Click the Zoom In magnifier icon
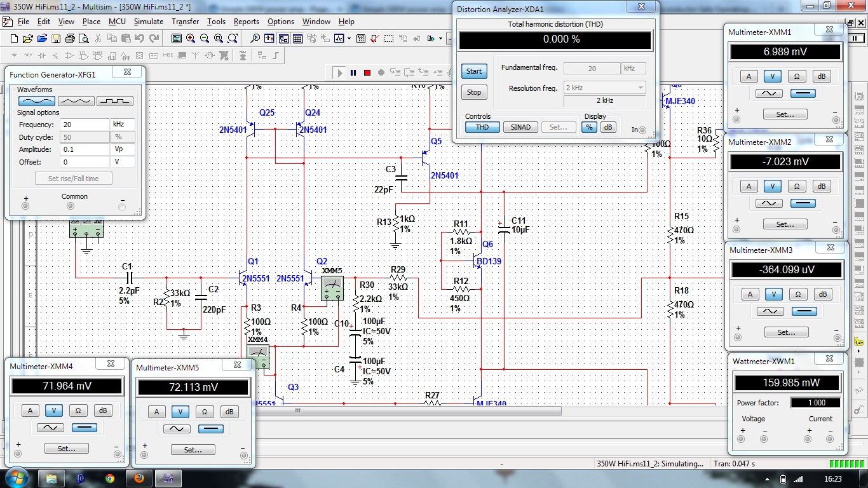Image resolution: width=868 pixels, height=488 pixels. pos(191,39)
